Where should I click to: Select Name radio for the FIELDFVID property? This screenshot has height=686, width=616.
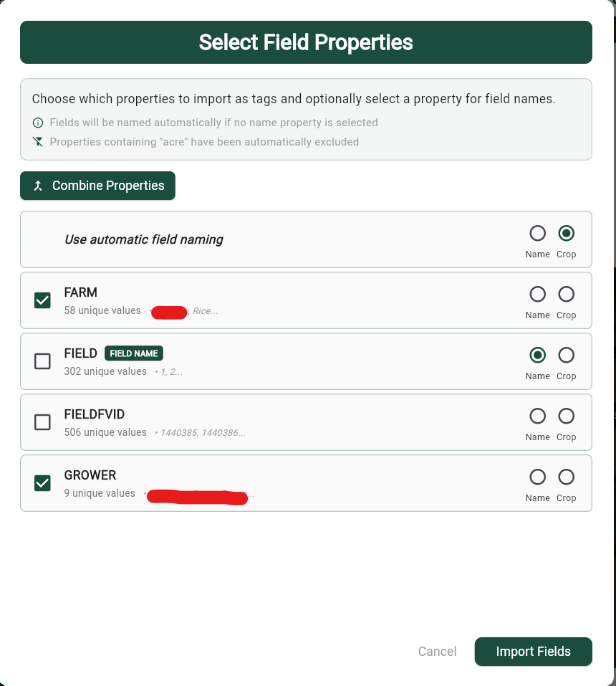(537, 416)
